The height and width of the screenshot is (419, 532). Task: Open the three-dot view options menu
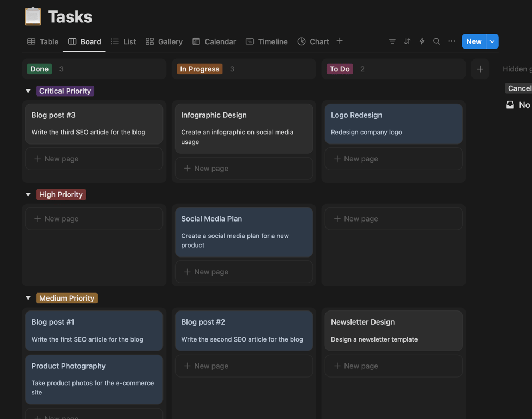tap(451, 41)
